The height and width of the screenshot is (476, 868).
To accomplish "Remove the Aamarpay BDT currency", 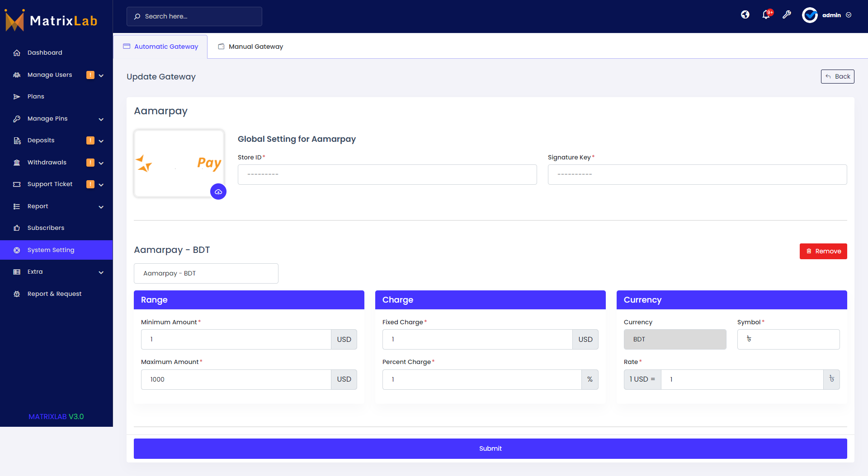I will [823, 251].
